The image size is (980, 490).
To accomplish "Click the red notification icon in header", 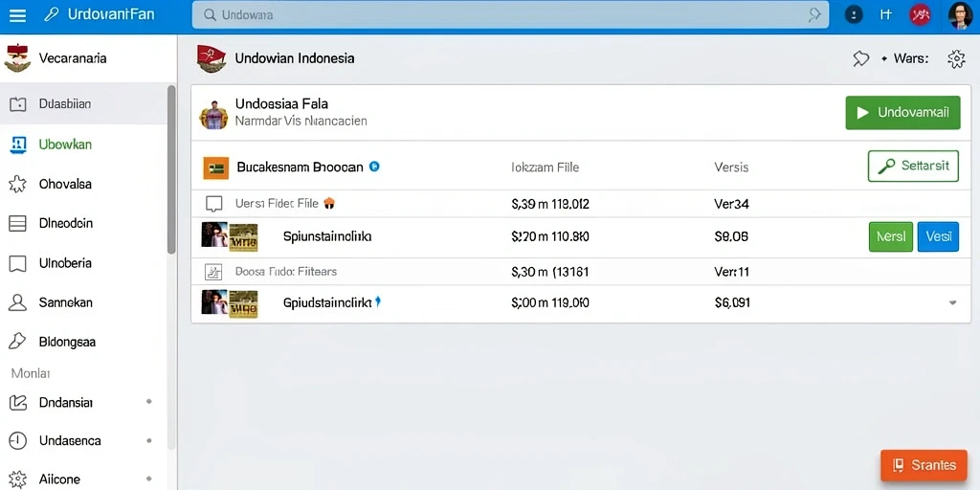I will coord(920,15).
